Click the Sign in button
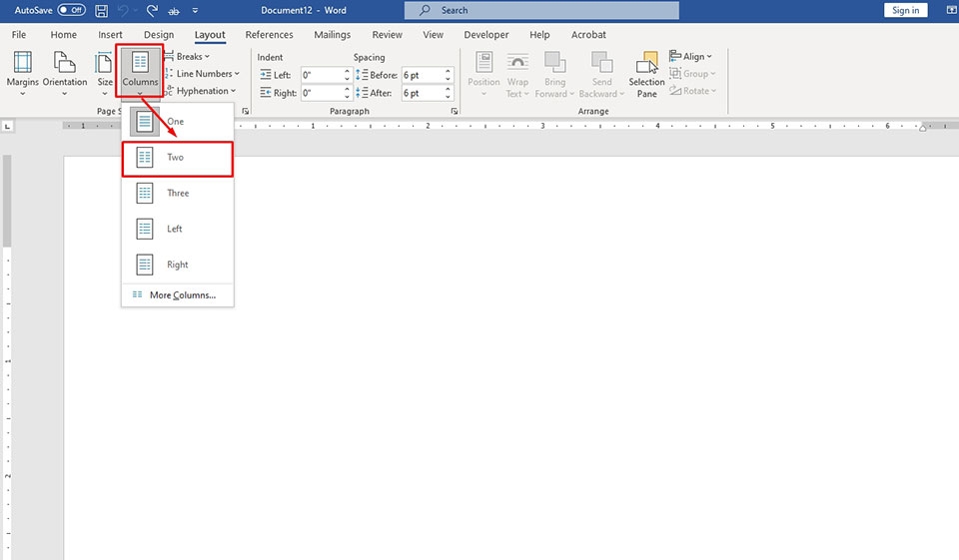 905,10
